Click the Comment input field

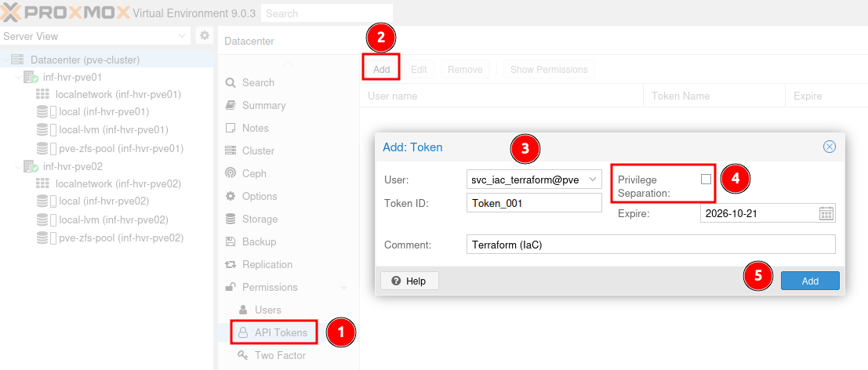[651, 245]
